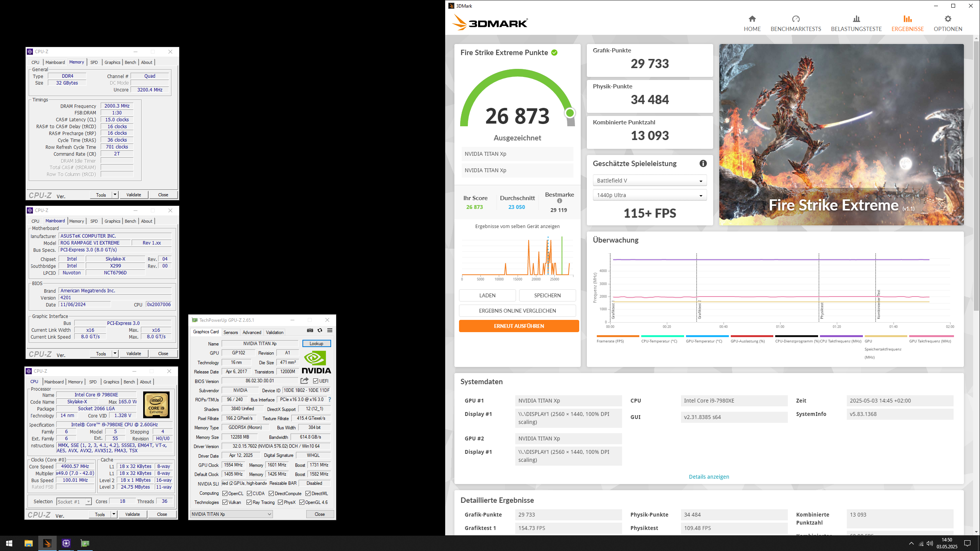Screen dimensions: 980x551
Task: Open the Details anzeigen link
Action: [x=709, y=477]
